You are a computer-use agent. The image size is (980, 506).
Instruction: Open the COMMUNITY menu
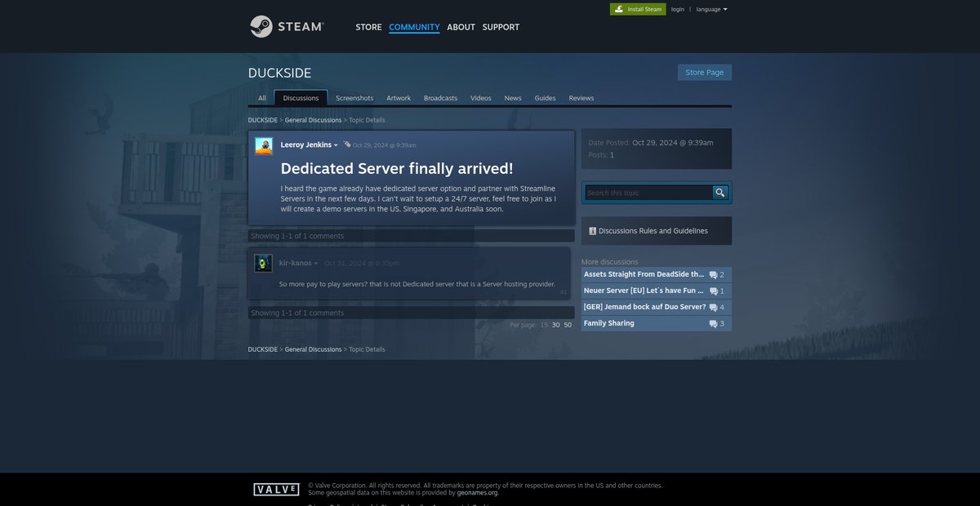coord(414,27)
